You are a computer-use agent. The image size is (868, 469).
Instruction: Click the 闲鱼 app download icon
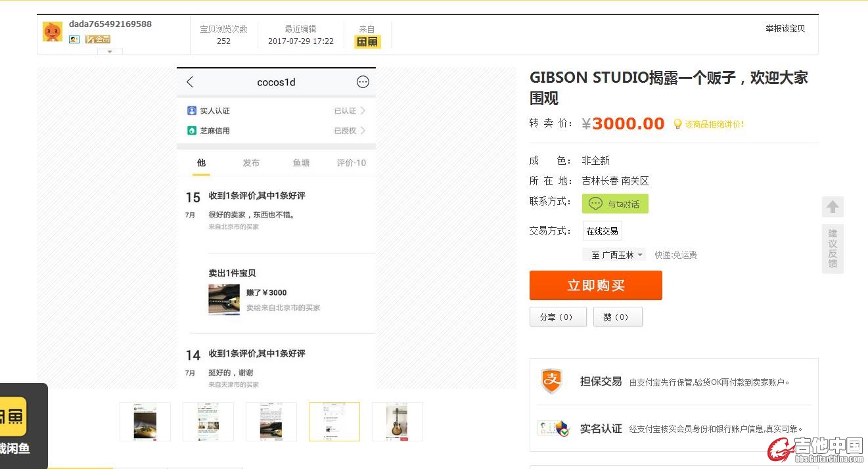13,416
